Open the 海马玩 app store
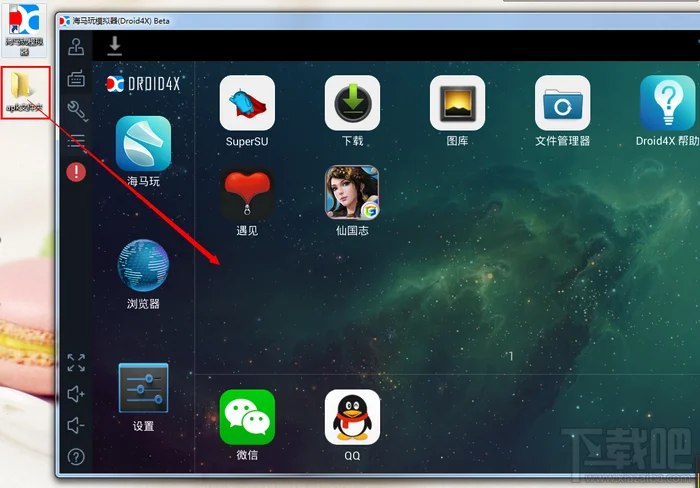This screenshot has height=488, width=700. coord(143,143)
